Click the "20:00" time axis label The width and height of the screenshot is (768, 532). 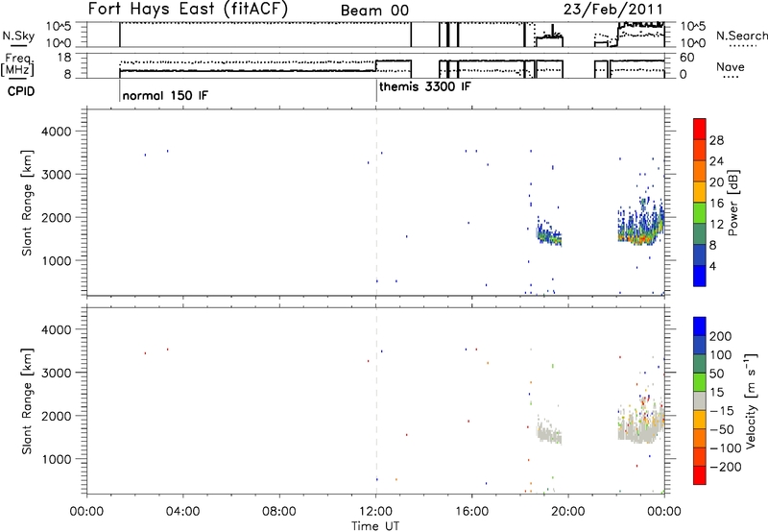(x=568, y=512)
